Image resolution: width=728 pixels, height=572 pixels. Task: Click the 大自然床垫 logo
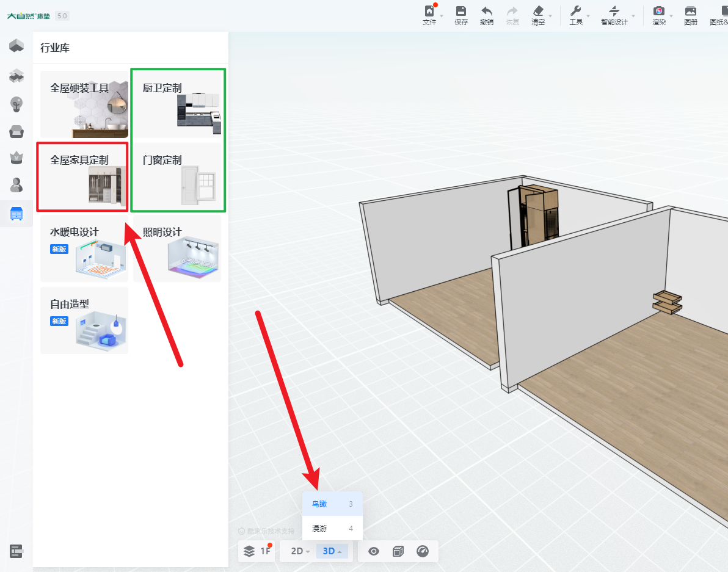point(28,16)
